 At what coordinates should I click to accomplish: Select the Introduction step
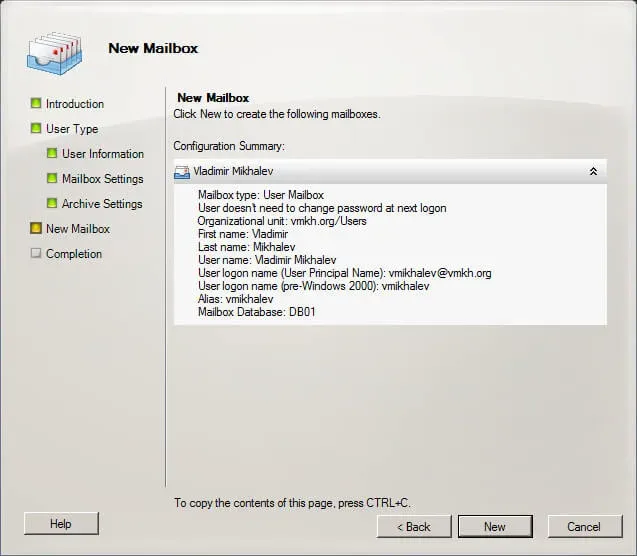pyautogui.click(x=75, y=104)
